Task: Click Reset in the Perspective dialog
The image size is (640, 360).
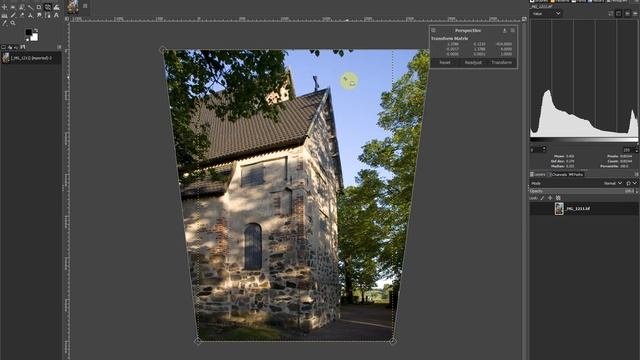Action: click(445, 62)
